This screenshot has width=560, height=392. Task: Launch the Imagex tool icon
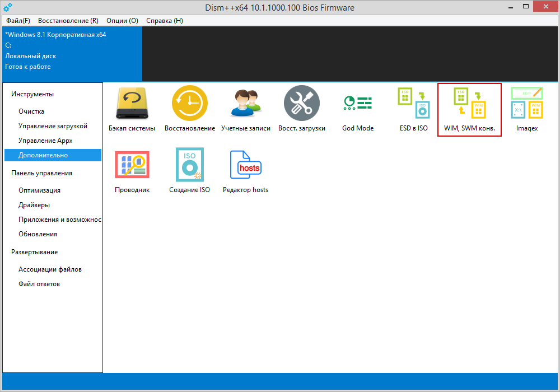pos(527,103)
